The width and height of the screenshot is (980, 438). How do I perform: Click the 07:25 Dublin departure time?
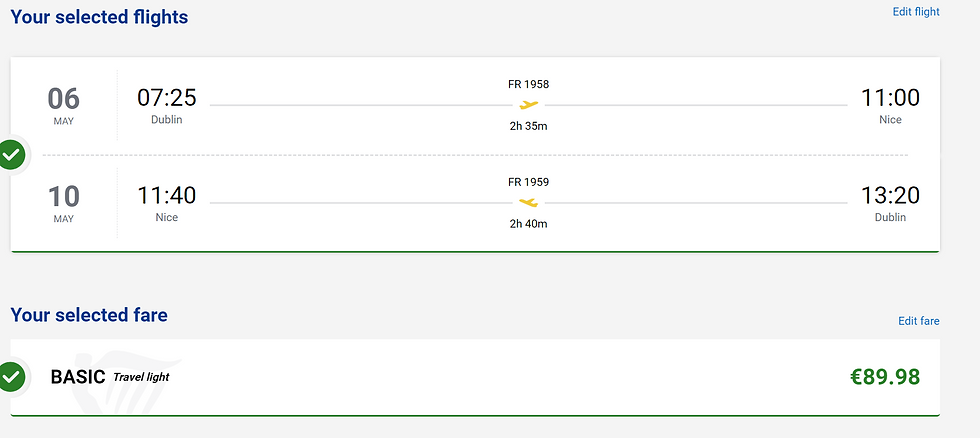(x=167, y=98)
